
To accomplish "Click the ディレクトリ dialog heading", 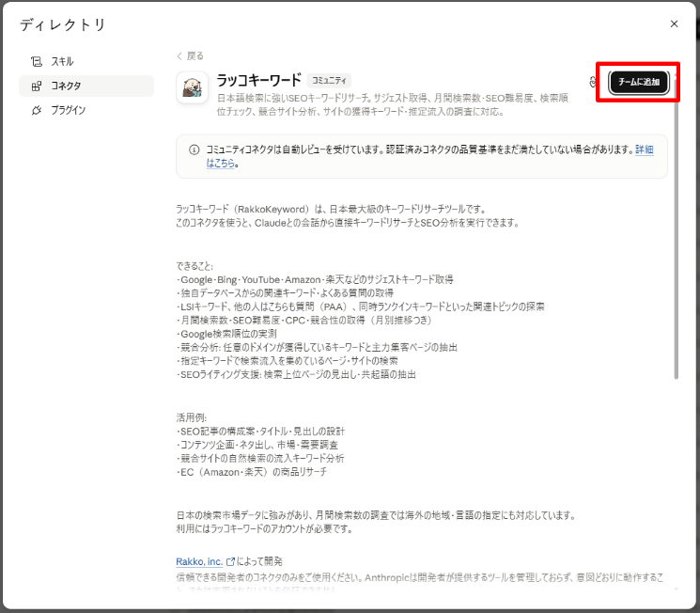I will pyautogui.click(x=63, y=24).
